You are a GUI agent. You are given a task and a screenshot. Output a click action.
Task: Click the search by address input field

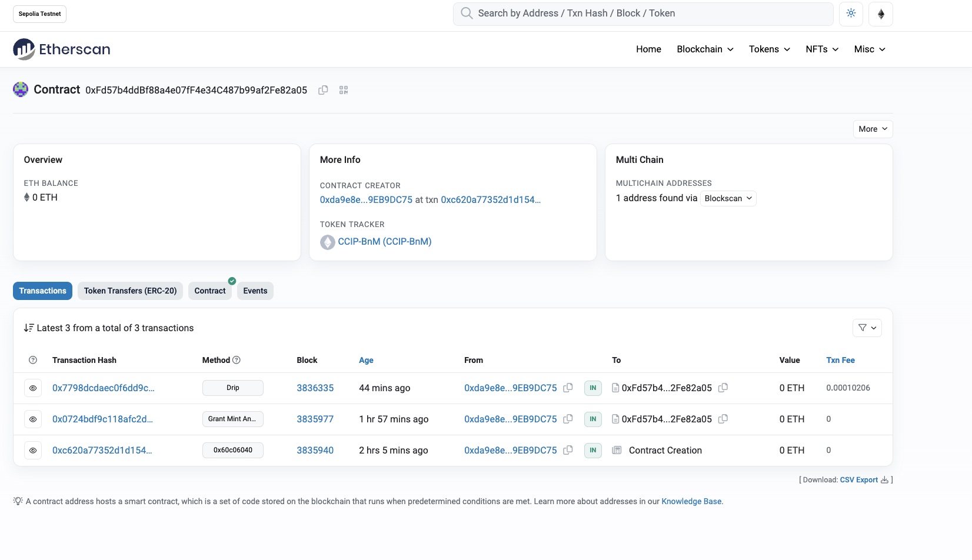point(642,13)
